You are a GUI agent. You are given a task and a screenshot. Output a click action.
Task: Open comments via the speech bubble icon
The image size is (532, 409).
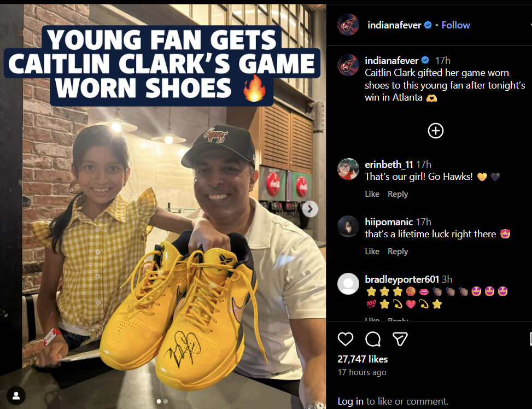[373, 339]
